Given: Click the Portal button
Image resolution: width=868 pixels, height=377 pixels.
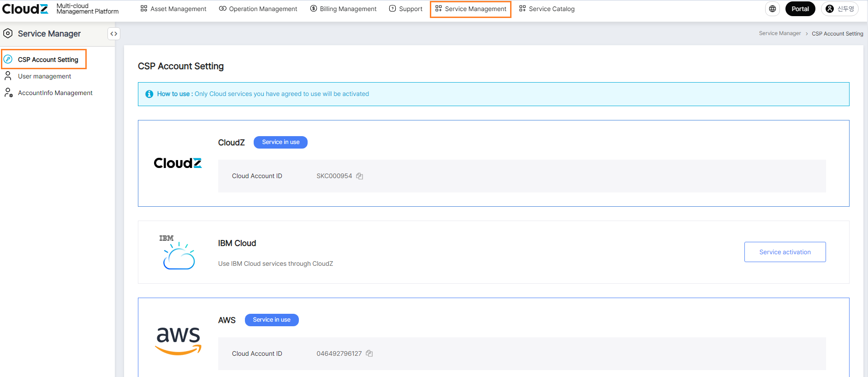Looking at the screenshot, I should click(800, 9).
